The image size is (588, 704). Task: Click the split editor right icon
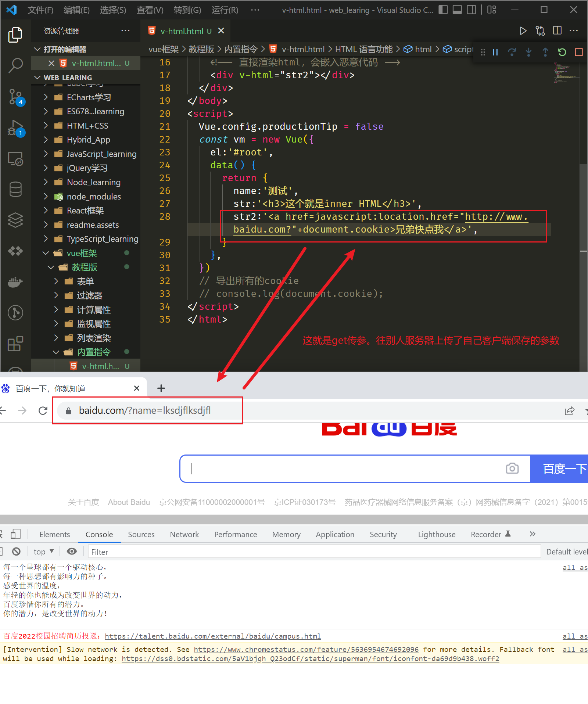coord(557,31)
